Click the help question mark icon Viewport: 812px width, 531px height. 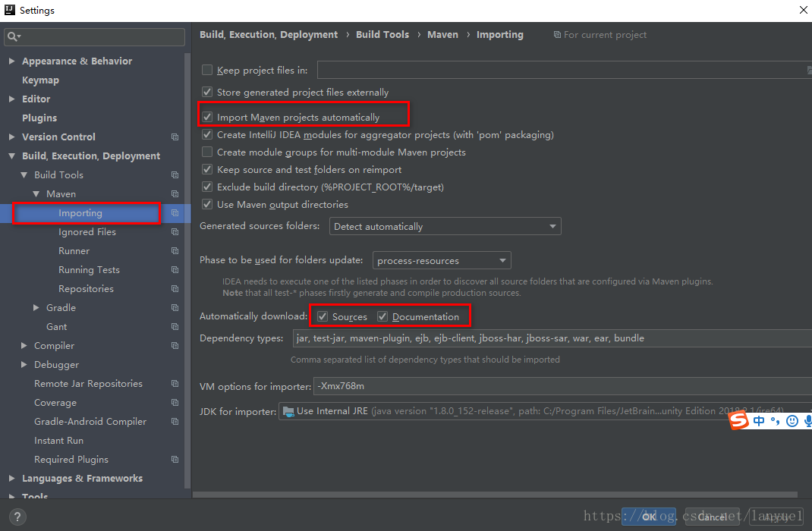pos(17,517)
